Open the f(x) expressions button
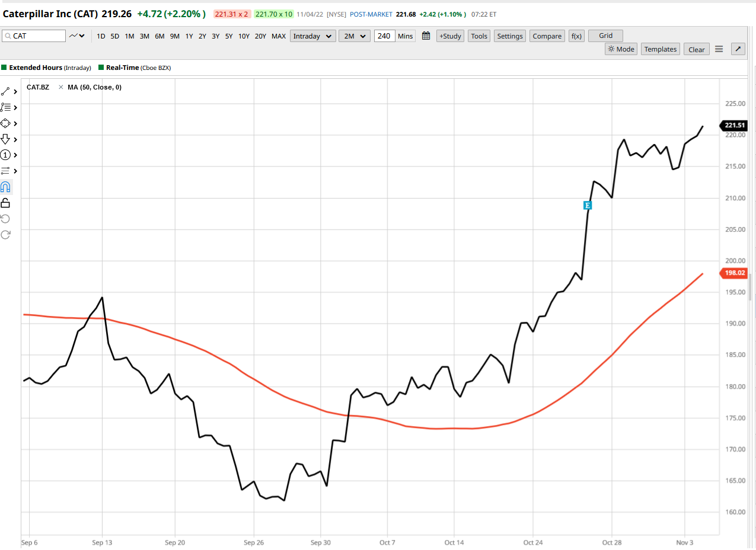 tap(576, 36)
